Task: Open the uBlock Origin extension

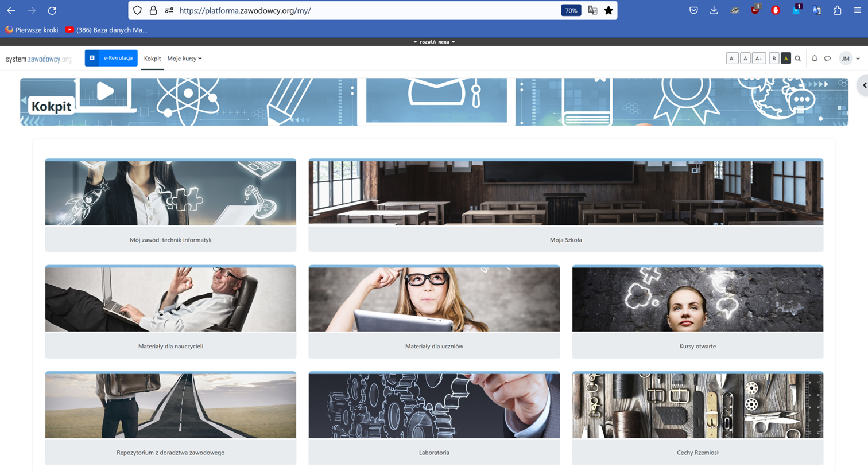Action: (755, 10)
